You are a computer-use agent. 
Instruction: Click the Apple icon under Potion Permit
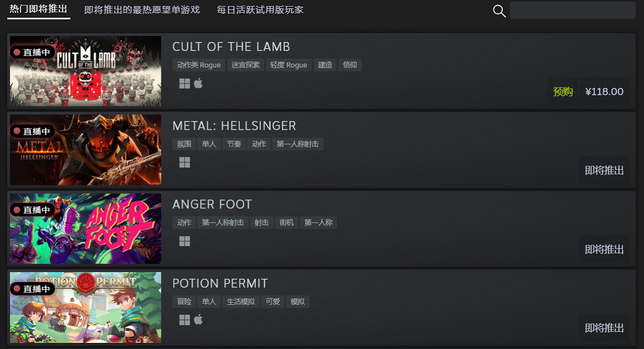coord(199,320)
